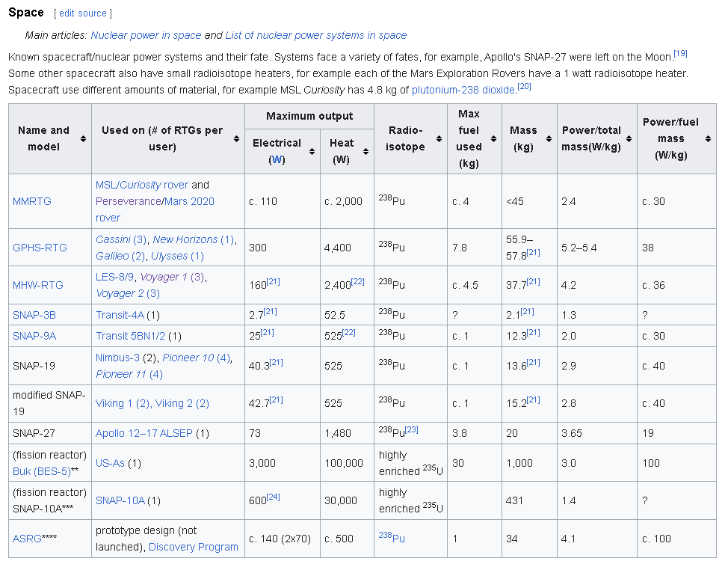Follow citation 22 beside SNAP-9A 525 heat

click(349, 333)
